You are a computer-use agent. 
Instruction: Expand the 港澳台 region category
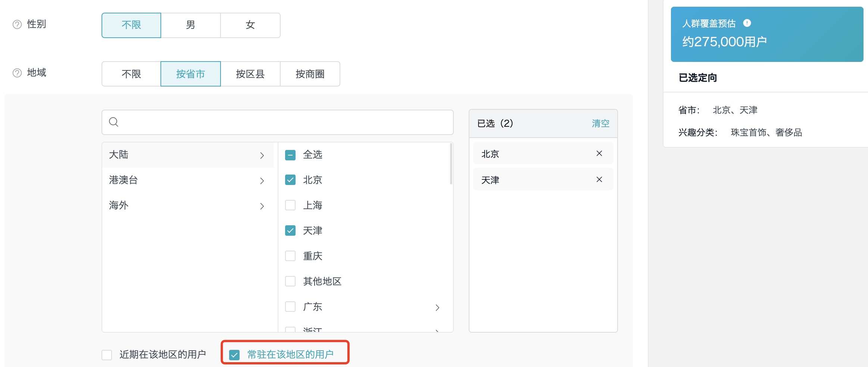click(x=188, y=180)
